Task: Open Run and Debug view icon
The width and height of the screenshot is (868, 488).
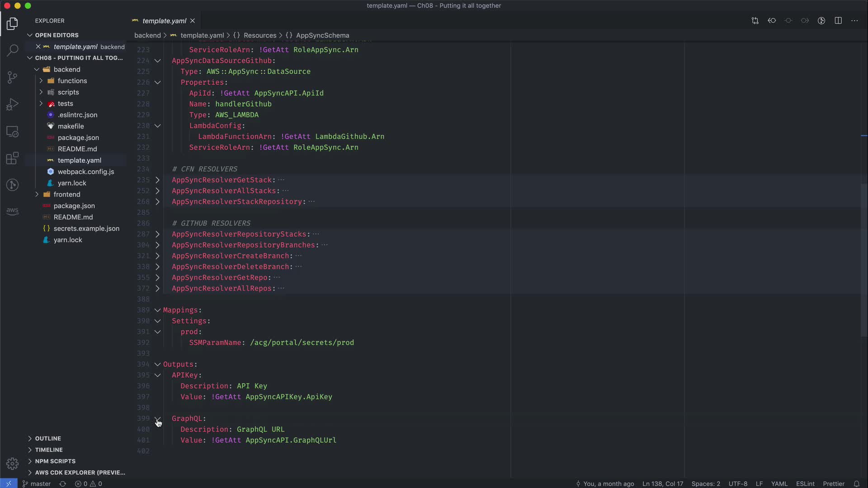Action: pos(12,104)
